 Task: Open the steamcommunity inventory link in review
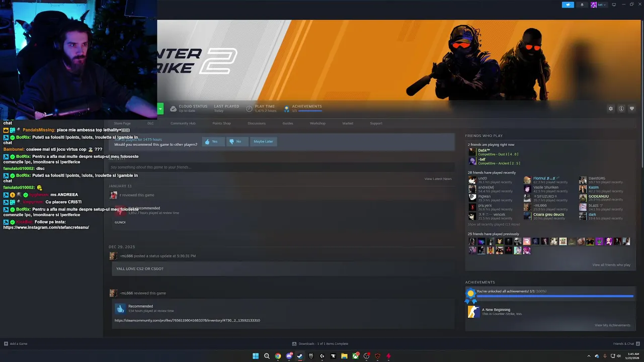coord(187,320)
